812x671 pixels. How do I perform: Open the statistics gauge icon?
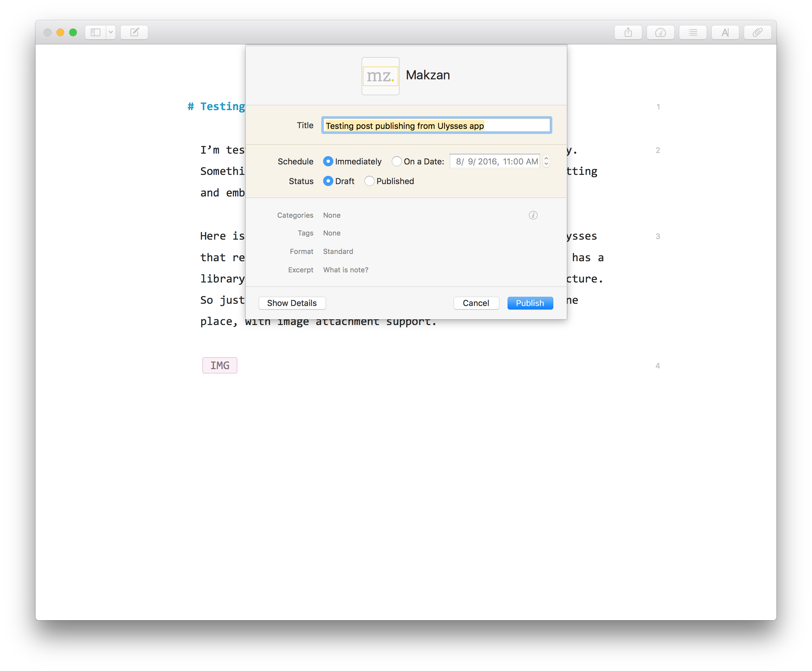tap(661, 32)
